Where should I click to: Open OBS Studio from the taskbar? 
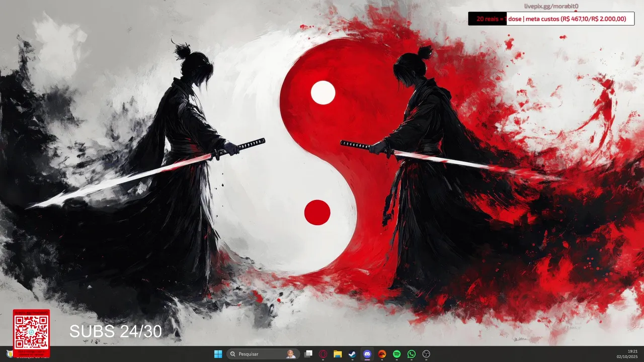click(426, 354)
